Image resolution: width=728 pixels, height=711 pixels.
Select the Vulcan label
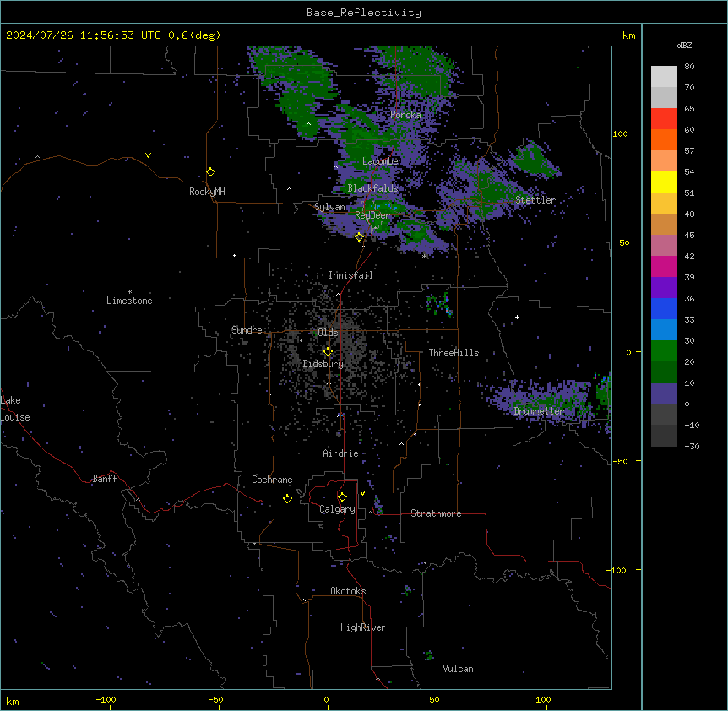[x=459, y=669]
